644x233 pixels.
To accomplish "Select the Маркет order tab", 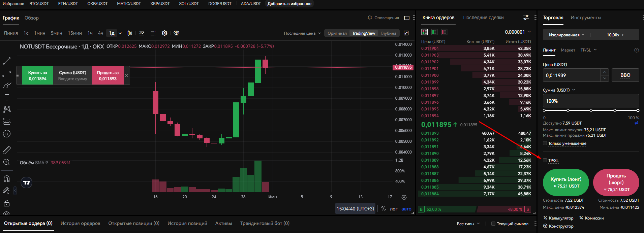I will tap(568, 50).
